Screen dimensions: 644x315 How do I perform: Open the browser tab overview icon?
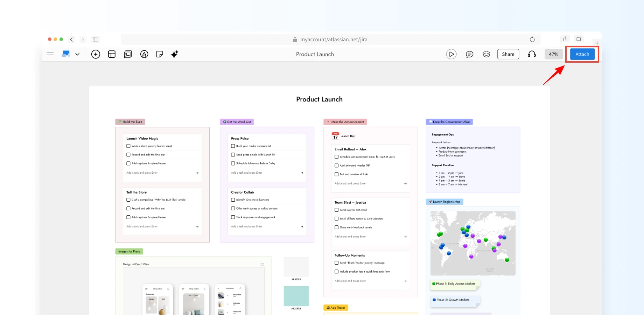[x=579, y=39]
